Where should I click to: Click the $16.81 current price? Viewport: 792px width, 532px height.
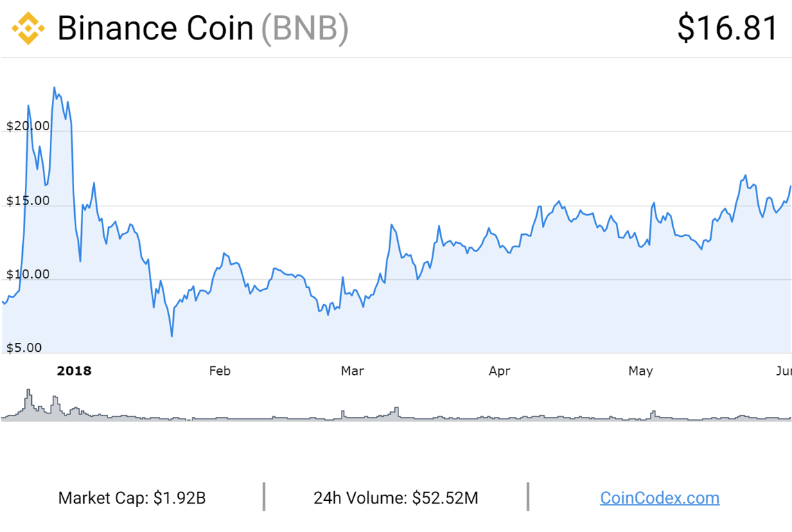click(728, 28)
